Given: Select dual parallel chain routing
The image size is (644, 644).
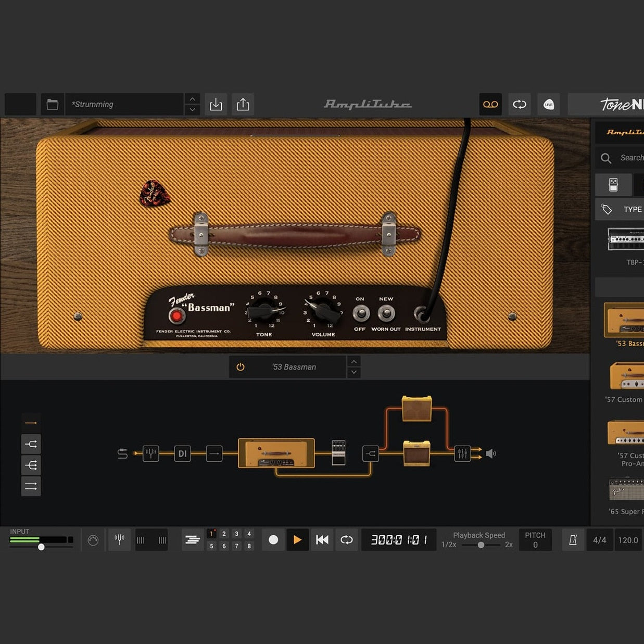Looking at the screenshot, I should pos(31,486).
